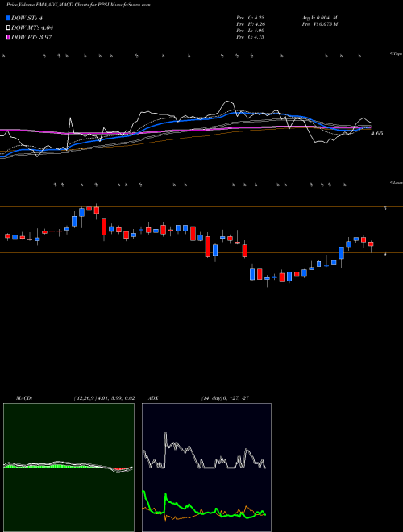
Task: Click the 'MACD:' panel heading
Action: (24, 398)
